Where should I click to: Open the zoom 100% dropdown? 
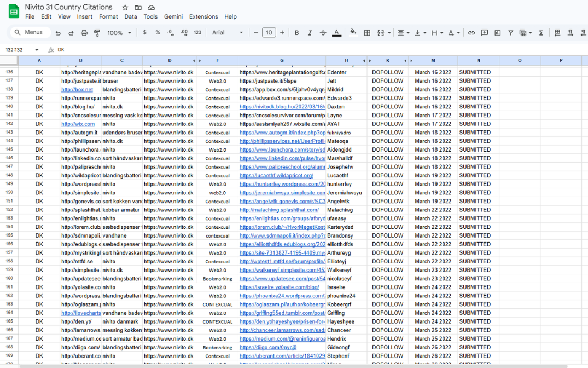tap(119, 33)
